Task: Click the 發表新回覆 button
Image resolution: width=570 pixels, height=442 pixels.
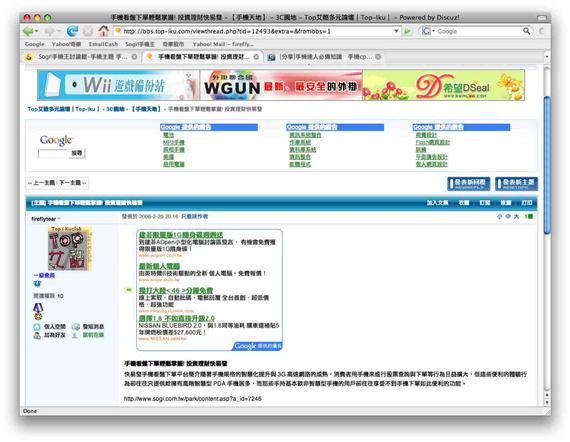Action: click(x=469, y=184)
